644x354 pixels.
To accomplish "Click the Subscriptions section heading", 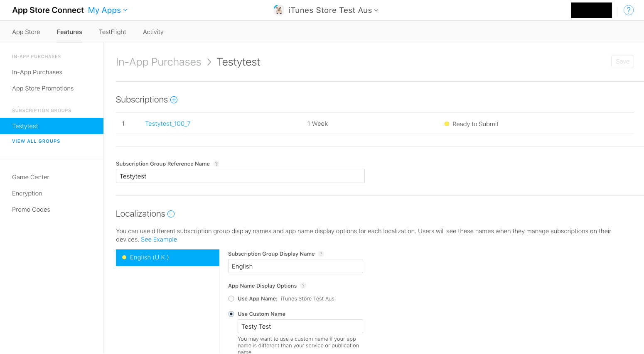I will click(142, 100).
